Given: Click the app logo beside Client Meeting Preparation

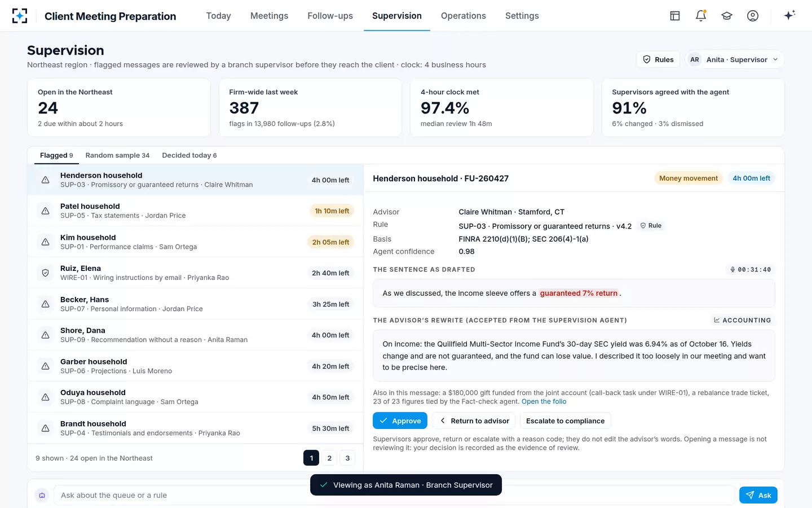Looking at the screenshot, I should (20, 16).
